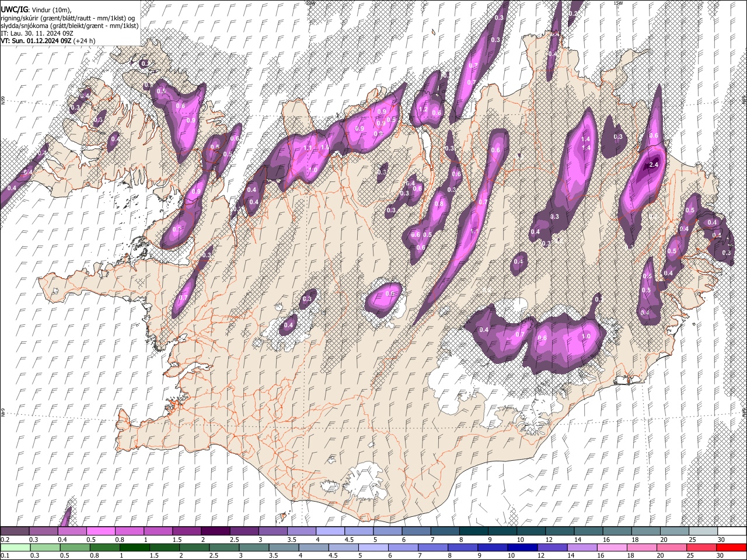Screen dimensions: 747x560
Task: Click the 'IT: Lau. 30. 11. 2024 09Z' line
Action: click(36, 33)
